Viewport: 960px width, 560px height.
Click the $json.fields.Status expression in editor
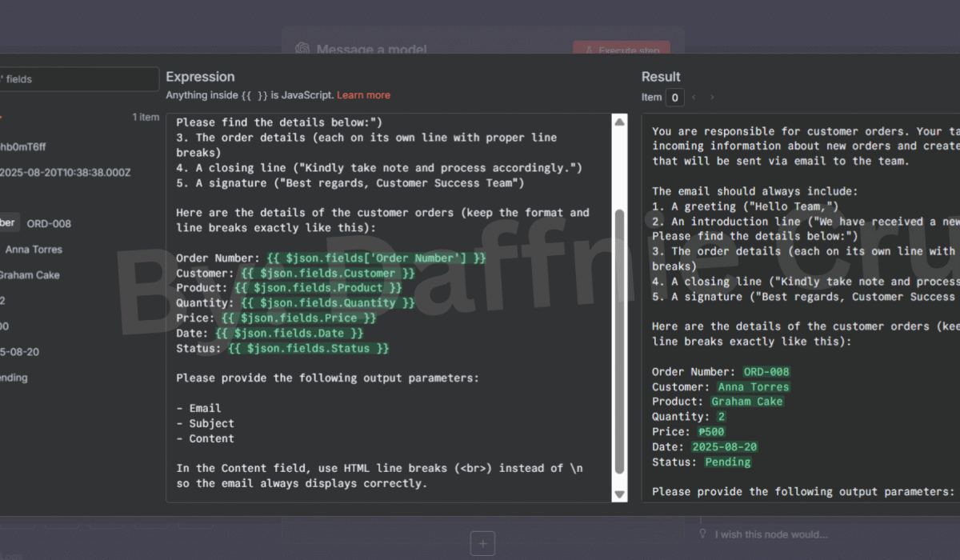click(309, 348)
